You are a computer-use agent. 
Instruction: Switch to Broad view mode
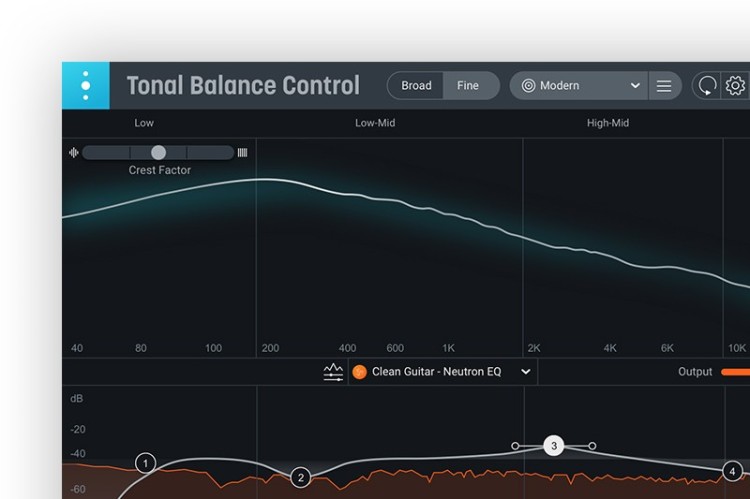(416, 86)
